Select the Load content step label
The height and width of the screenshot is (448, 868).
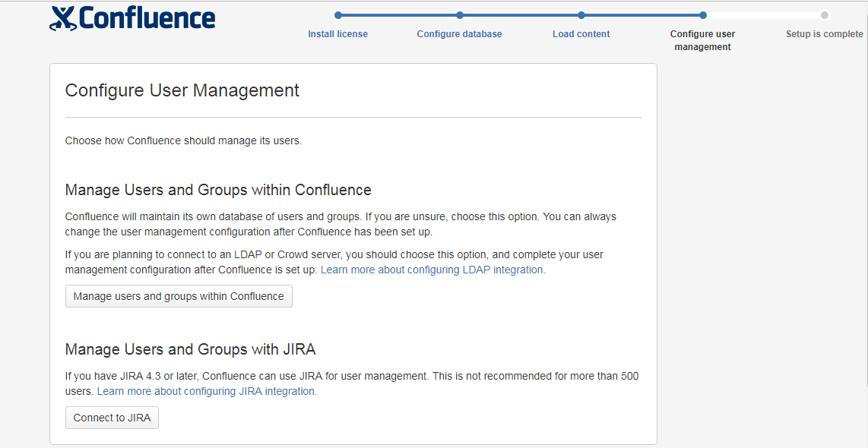point(581,34)
